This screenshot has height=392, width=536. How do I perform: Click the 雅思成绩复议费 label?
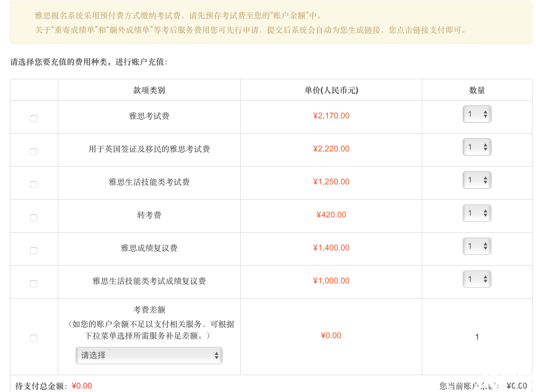pyautogui.click(x=149, y=248)
